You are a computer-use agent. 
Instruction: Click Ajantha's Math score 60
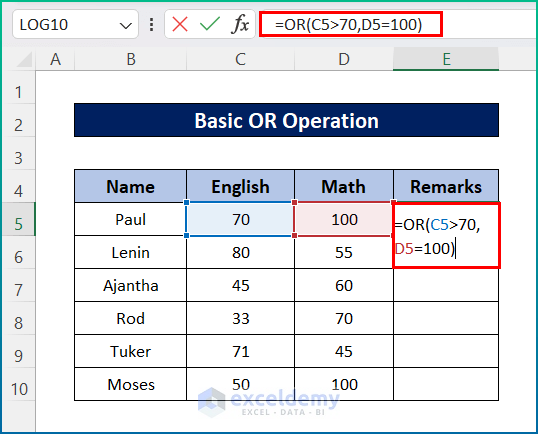click(343, 285)
